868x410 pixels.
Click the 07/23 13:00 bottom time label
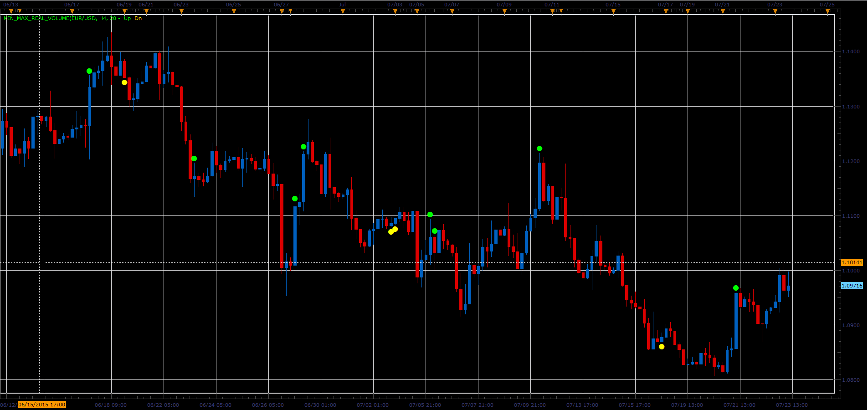tap(792, 405)
